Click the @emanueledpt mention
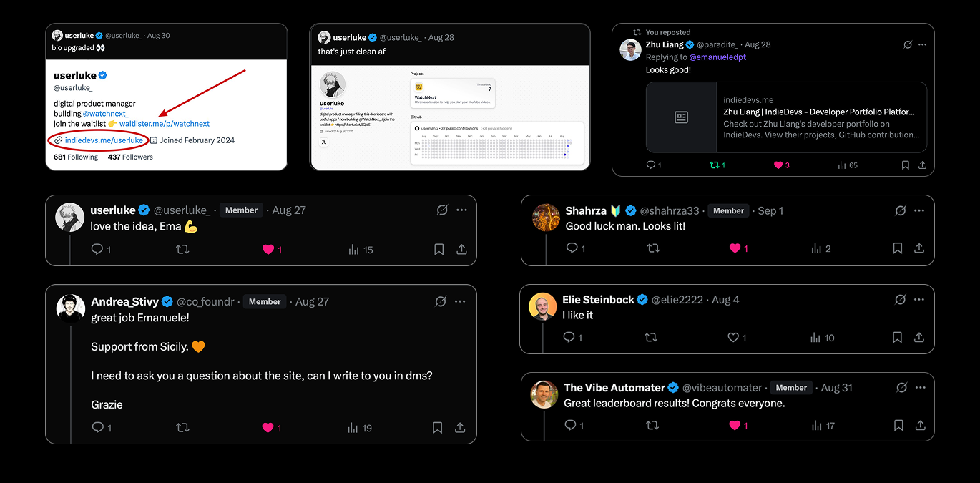Screen dimensions: 980x483 coord(717,57)
